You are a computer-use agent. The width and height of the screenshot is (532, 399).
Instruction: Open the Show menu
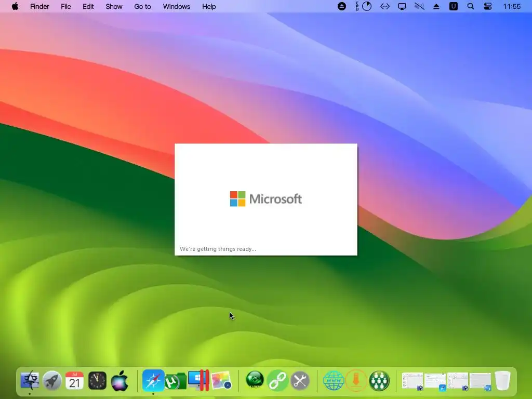114,6
